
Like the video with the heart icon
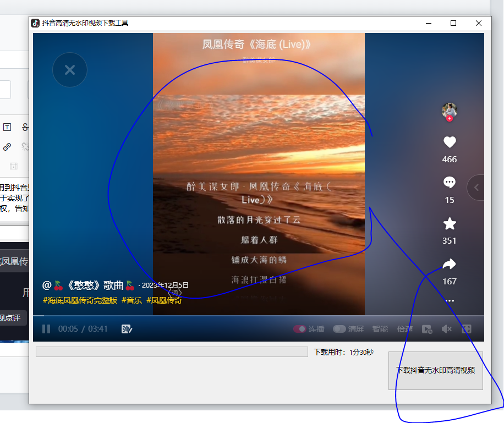(450, 142)
